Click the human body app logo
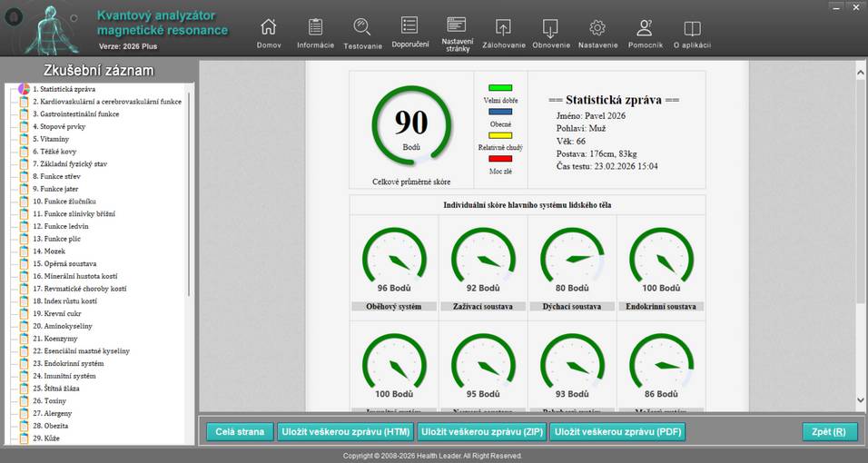Image resolution: width=868 pixels, height=463 pixels. coord(52,29)
